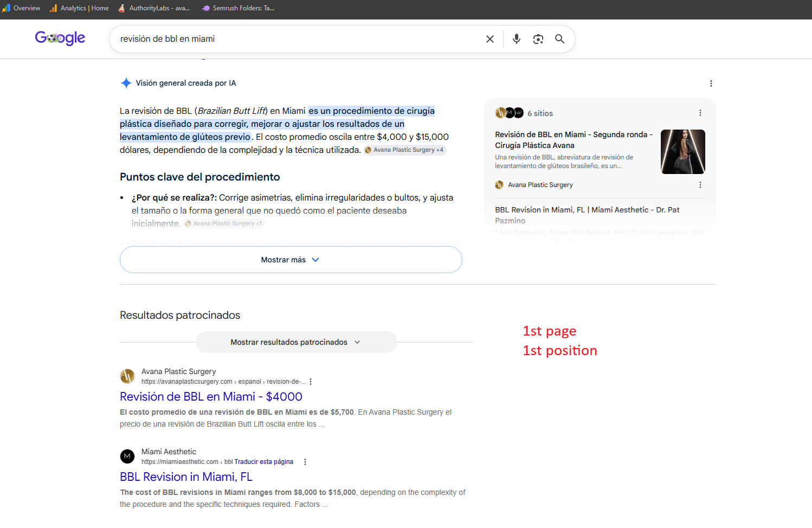Open AI overview three-dot options menu

[x=711, y=83]
